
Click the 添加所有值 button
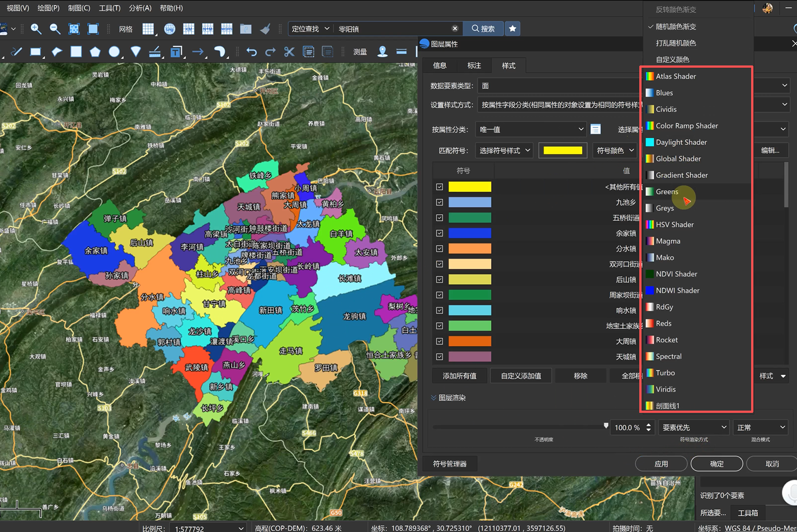[460, 376]
